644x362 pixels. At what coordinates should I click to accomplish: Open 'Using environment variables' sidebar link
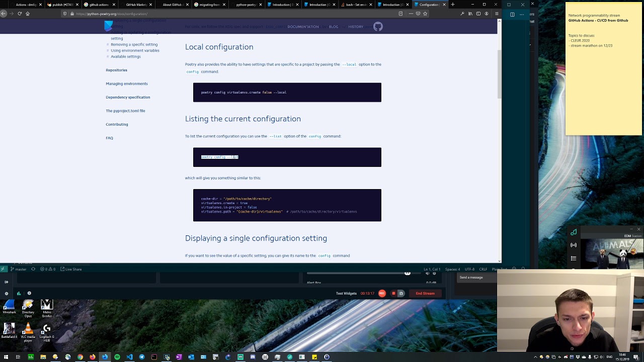(135, 50)
